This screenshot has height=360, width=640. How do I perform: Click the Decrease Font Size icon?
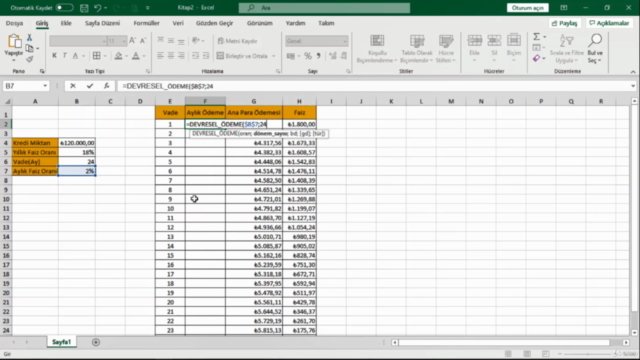coord(143,40)
